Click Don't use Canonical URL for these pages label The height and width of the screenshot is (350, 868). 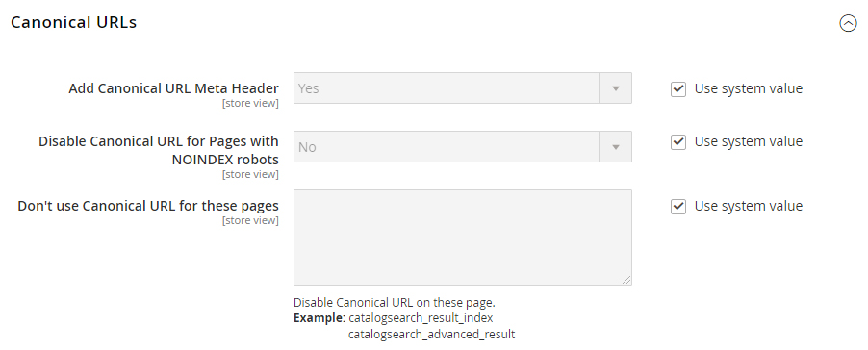click(x=148, y=206)
